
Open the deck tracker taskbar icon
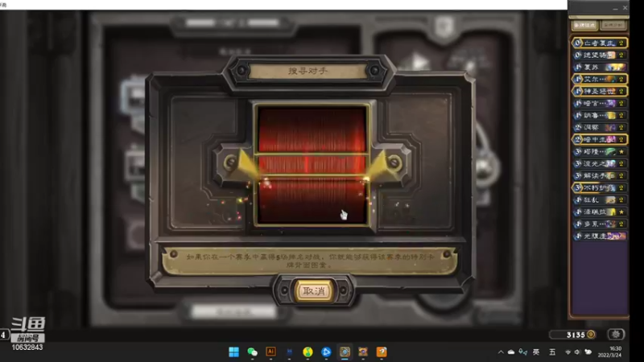point(363,352)
